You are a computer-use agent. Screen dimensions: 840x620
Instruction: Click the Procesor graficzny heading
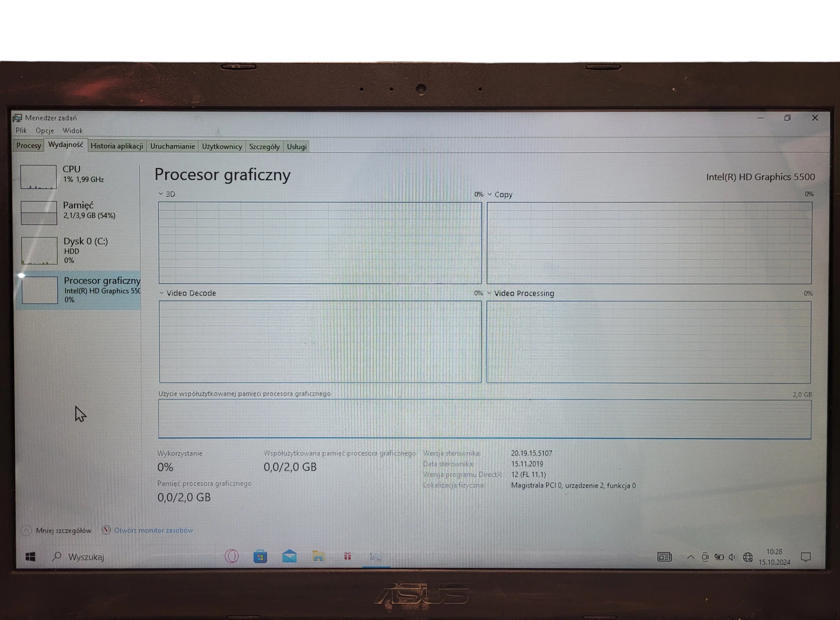pyautogui.click(x=222, y=175)
